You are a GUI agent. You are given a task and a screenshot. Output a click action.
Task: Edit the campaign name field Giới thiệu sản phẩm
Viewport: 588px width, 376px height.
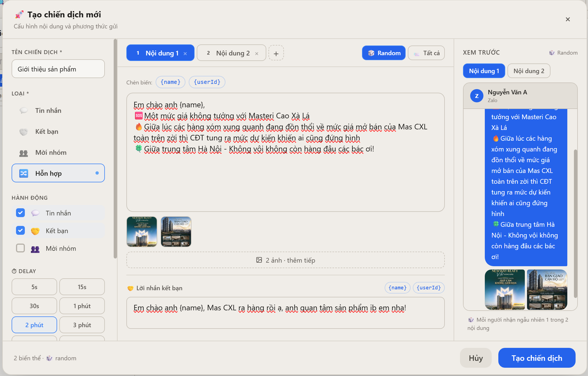(x=58, y=69)
